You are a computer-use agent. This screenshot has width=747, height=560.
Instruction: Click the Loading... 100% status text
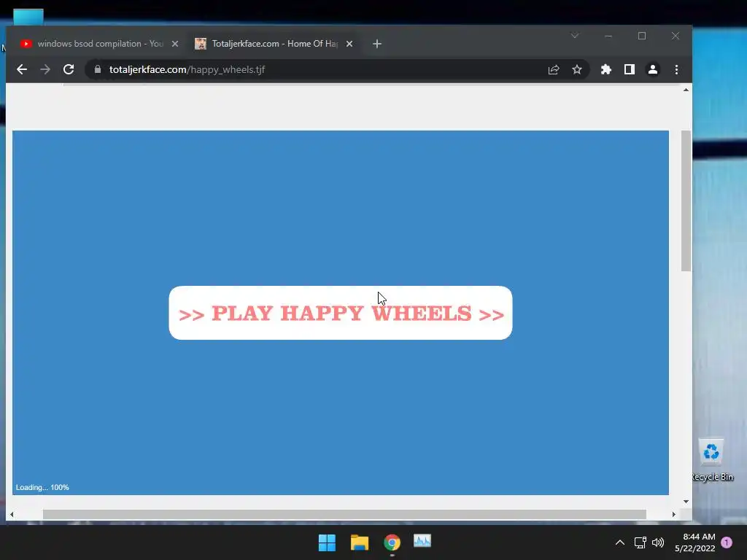[42, 487]
